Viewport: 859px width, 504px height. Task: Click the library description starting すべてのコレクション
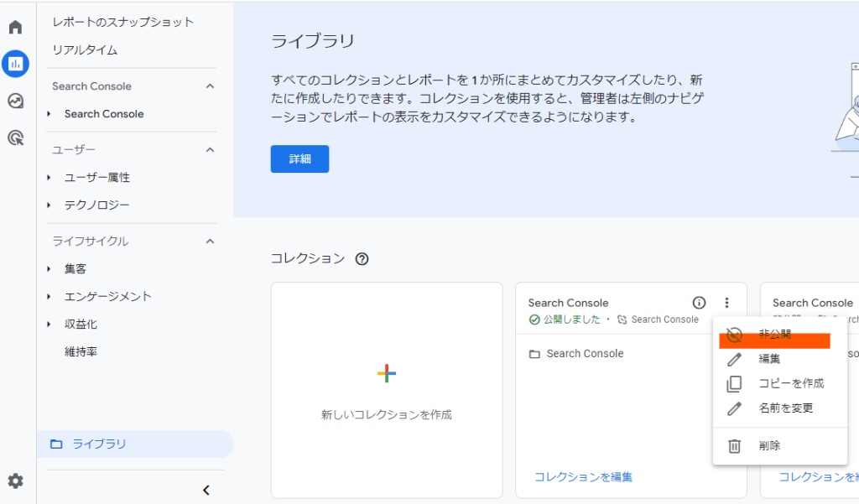pos(487,99)
